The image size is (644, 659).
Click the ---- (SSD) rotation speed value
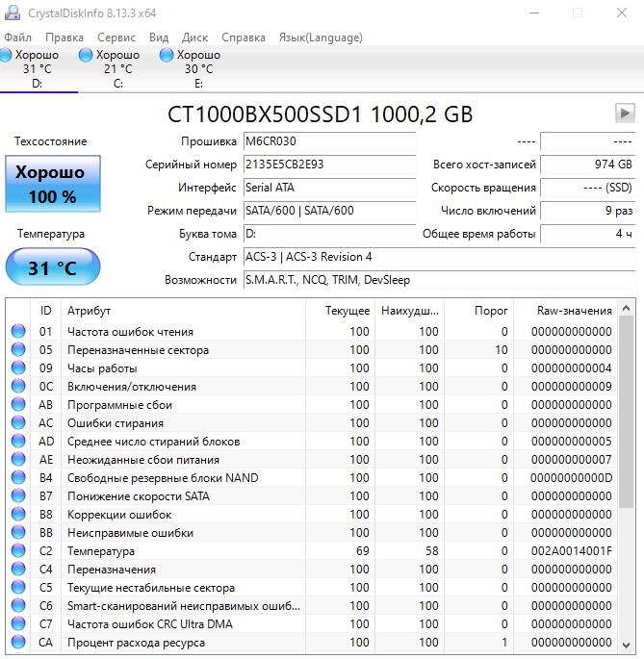[x=587, y=188]
